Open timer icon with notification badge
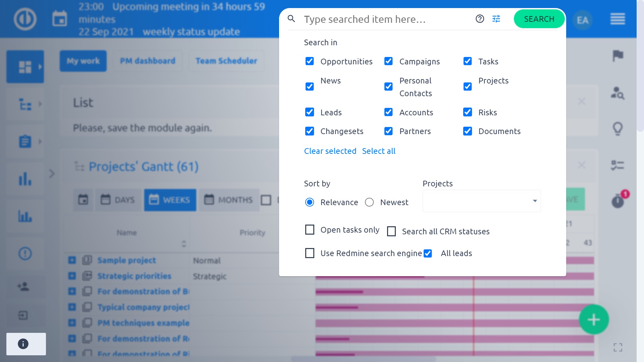644x362 pixels. [618, 201]
